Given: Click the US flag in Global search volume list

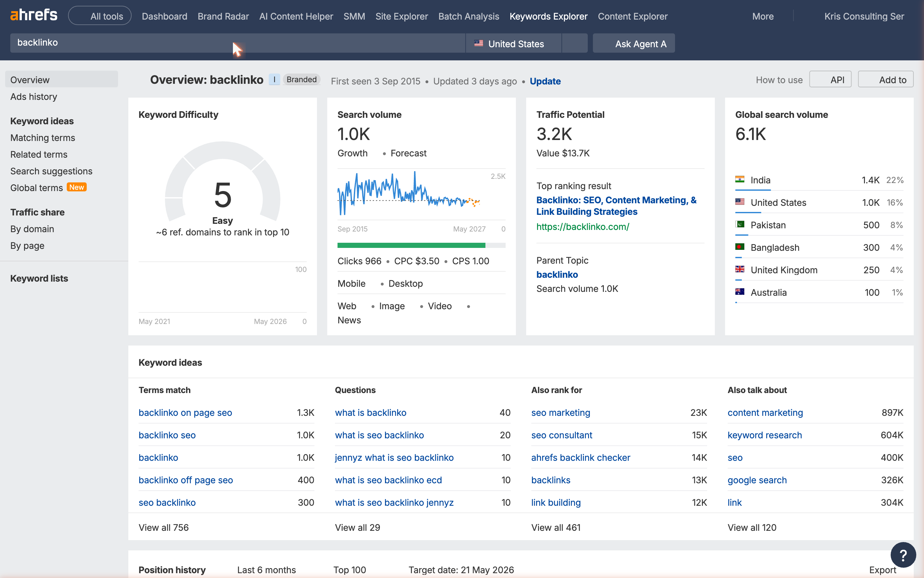Looking at the screenshot, I should tap(740, 202).
